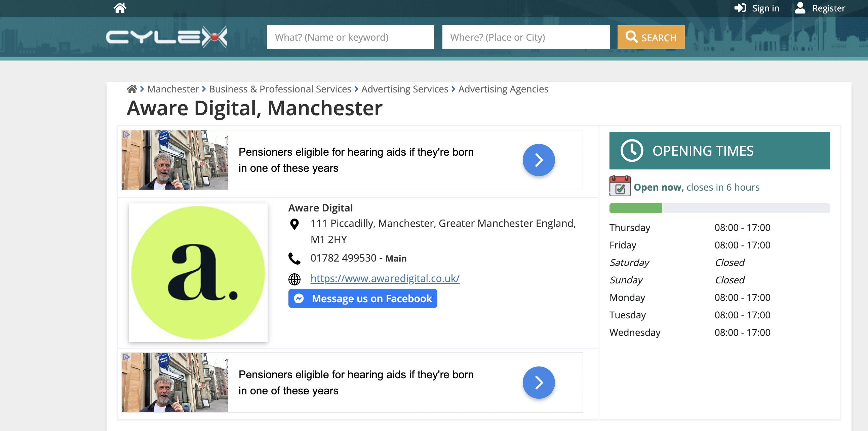Click the bottom ad's blue arrow button
Screen dimensions: 868x431
coord(539,383)
